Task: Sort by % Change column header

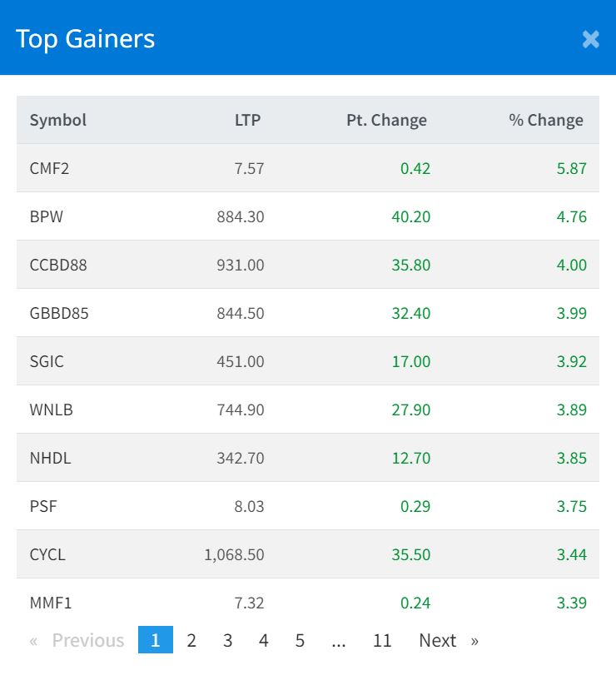Action: tap(546, 120)
